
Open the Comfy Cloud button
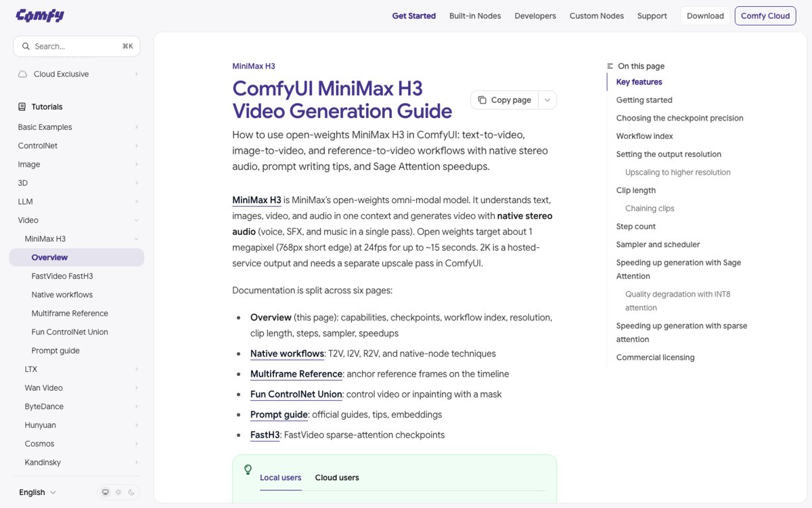click(765, 16)
